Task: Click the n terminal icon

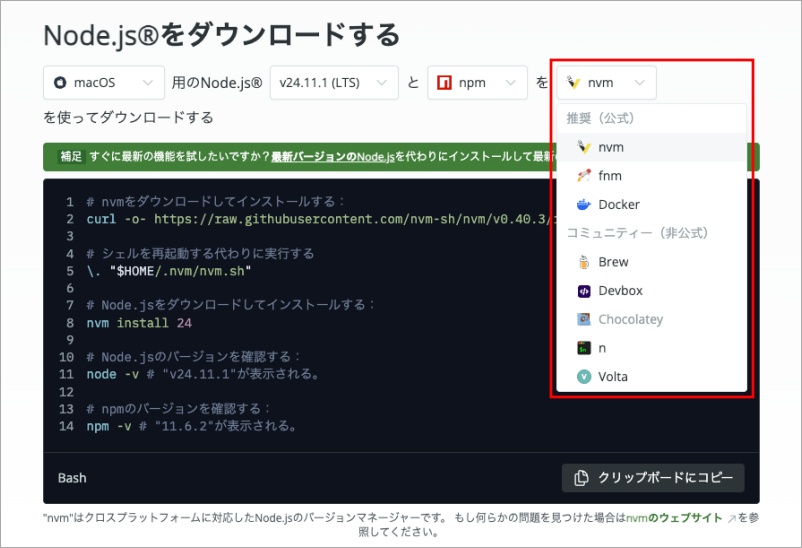Action: click(x=584, y=348)
